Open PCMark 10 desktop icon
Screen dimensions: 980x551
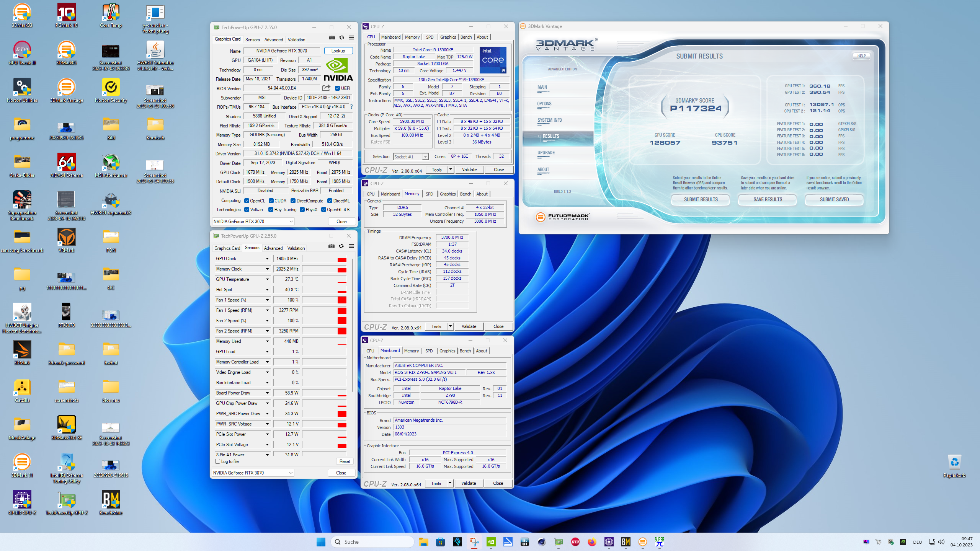(67, 16)
